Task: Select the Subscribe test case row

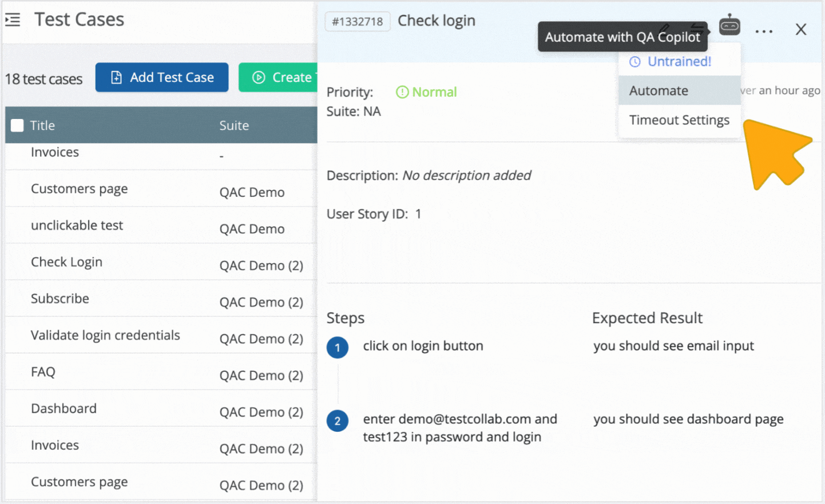Action: [x=60, y=299]
